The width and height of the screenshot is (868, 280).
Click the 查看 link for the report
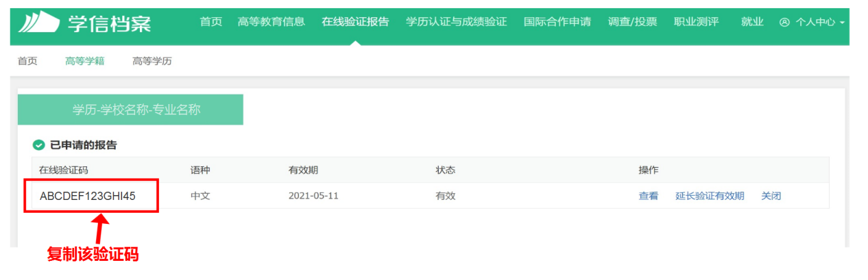(648, 196)
